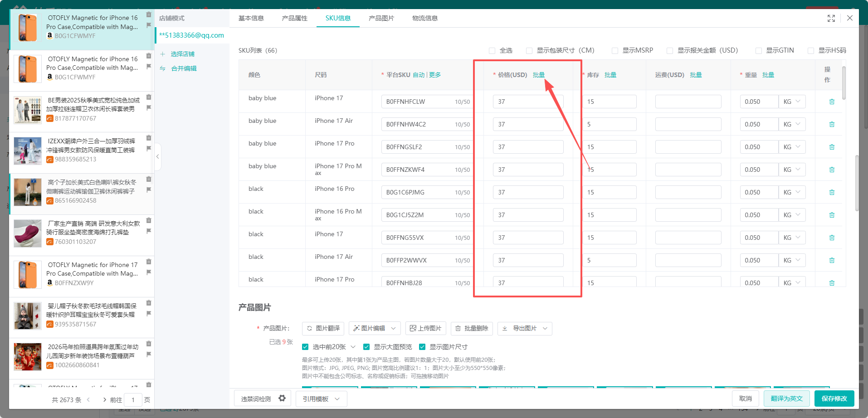Select store account **51383366@qq.com
Viewport: 868px width, 418px height.
point(191,35)
